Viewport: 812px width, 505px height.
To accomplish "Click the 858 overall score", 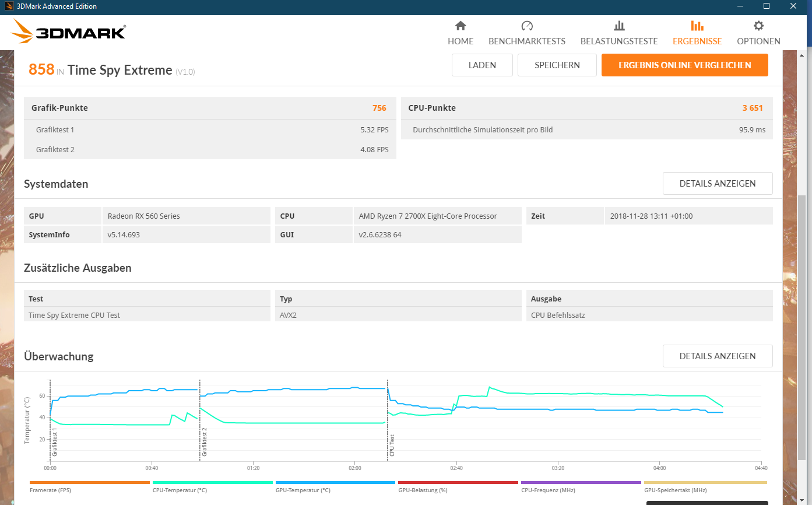I will 41,69.
